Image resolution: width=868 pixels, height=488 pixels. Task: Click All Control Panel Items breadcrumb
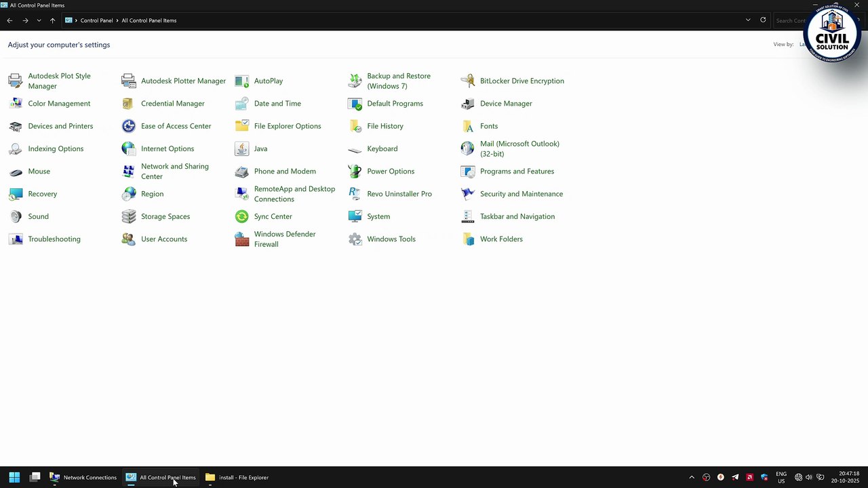[x=149, y=20]
